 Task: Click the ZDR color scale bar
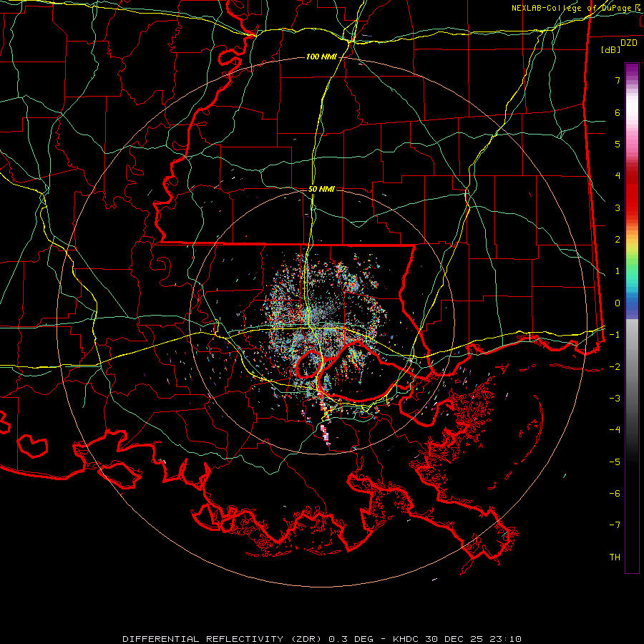tap(632, 318)
